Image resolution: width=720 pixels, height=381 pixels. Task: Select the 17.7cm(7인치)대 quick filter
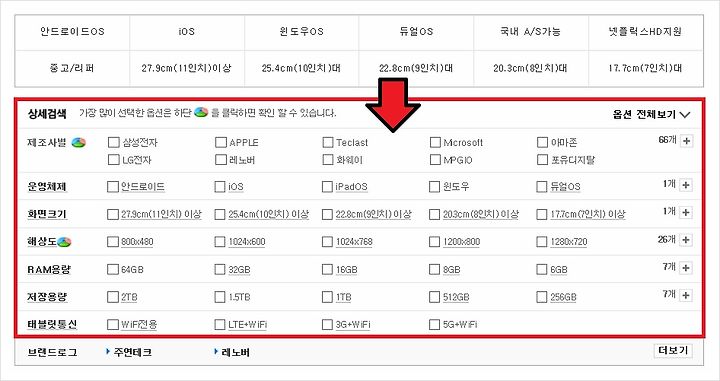pos(645,68)
